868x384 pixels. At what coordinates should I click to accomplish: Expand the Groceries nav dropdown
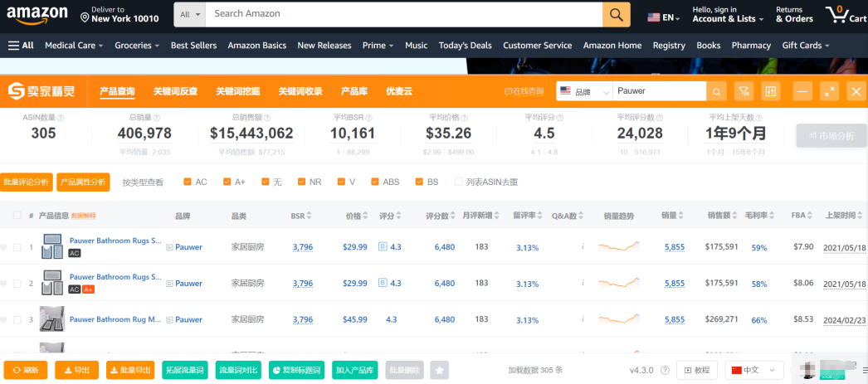137,46
